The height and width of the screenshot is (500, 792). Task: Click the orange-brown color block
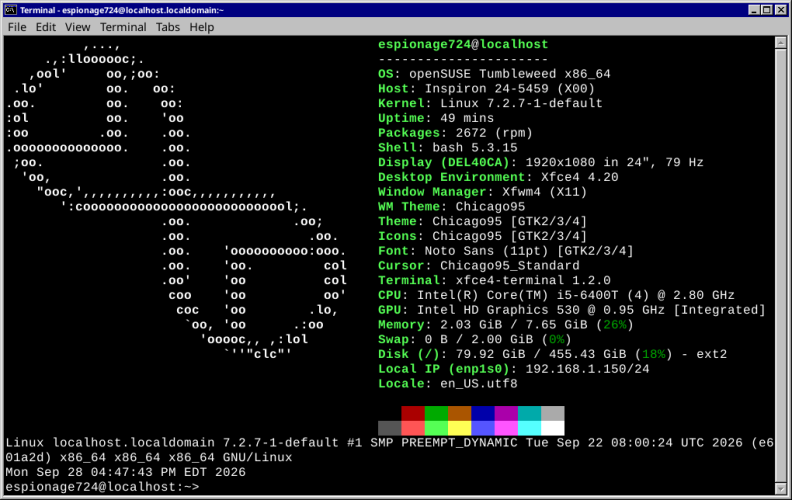click(x=460, y=413)
